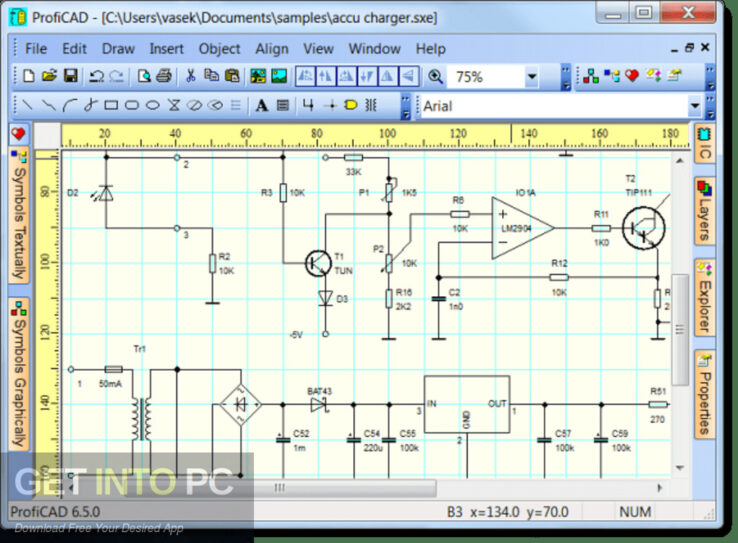Save the drawing with the floppy disk icon
This screenshot has height=543, width=738.
coord(71,76)
